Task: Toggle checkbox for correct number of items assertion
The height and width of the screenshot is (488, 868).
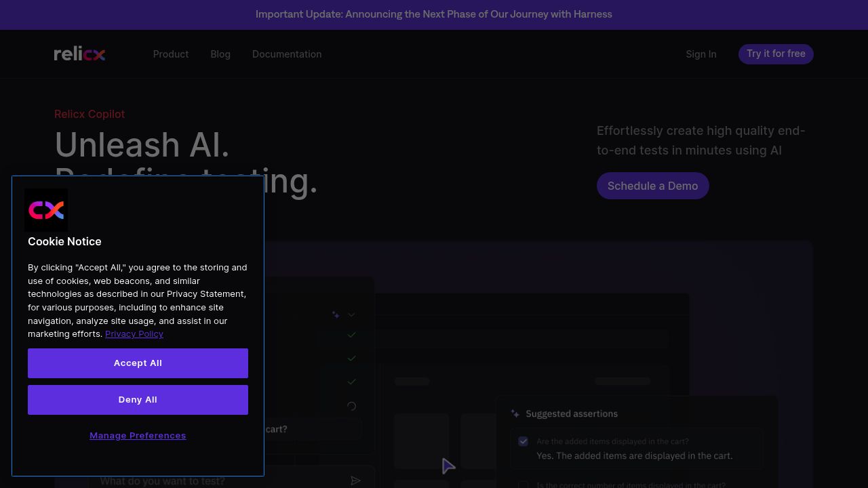Action: [x=524, y=485]
